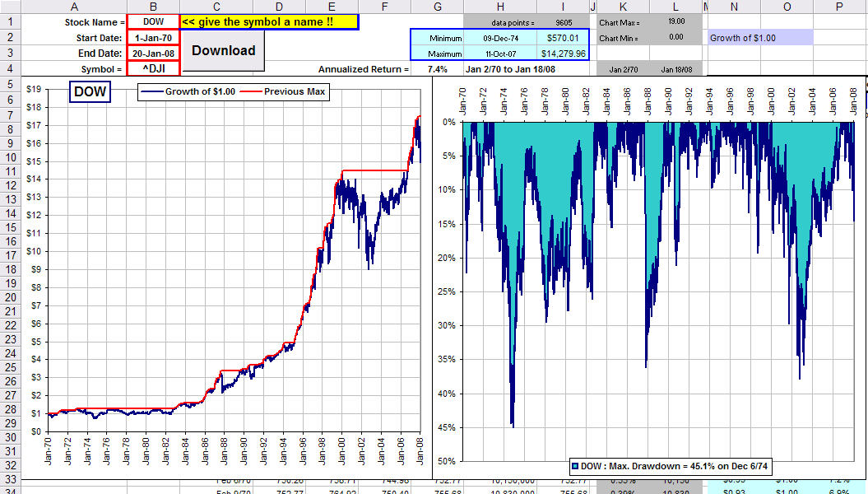Select column N header

click(734, 7)
